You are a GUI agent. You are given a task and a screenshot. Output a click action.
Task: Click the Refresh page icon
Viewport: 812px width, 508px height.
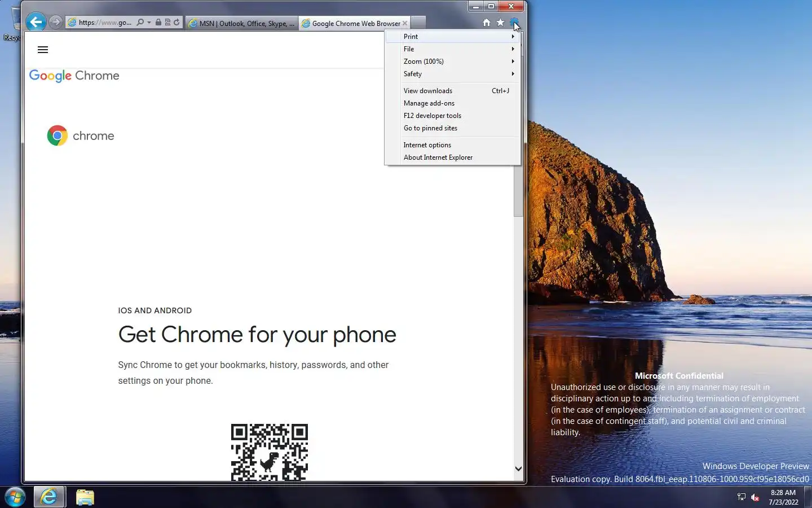pos(176,23)
